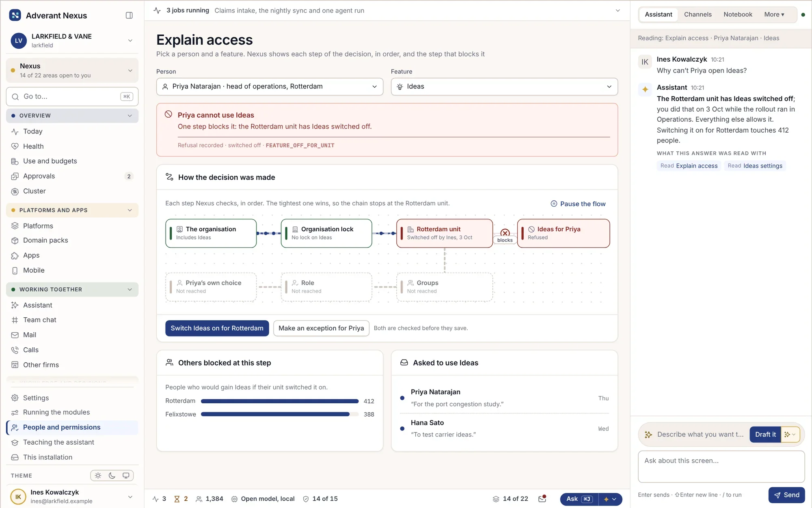Collapse the sidebar panel icon
The image size is (812, 508).
click(x=129, y=15)
